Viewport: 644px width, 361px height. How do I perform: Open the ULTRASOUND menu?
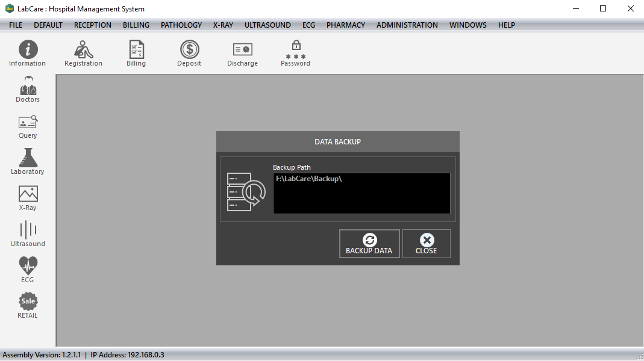267,25
